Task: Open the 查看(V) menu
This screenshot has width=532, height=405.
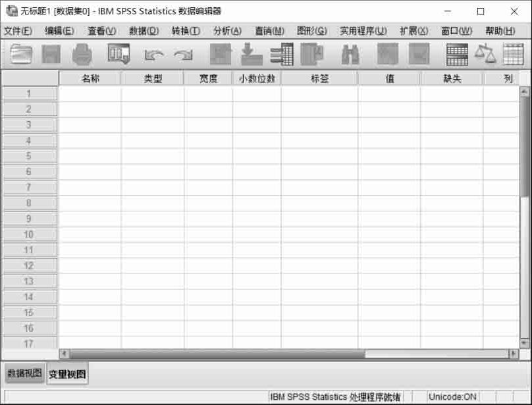Action: pos(102,31)
